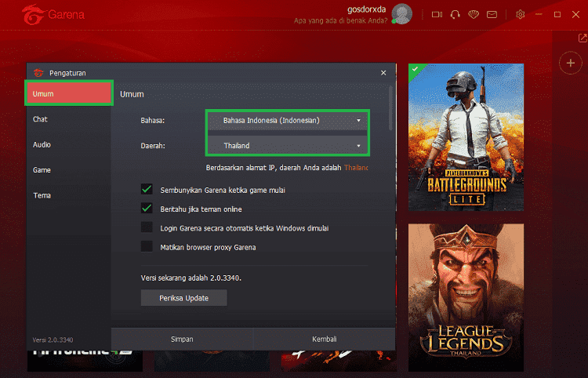Screen dimensions: 588x378
Task: Enable Matikan browser proxy Garena checkbox
Action: tap(147, 247)
